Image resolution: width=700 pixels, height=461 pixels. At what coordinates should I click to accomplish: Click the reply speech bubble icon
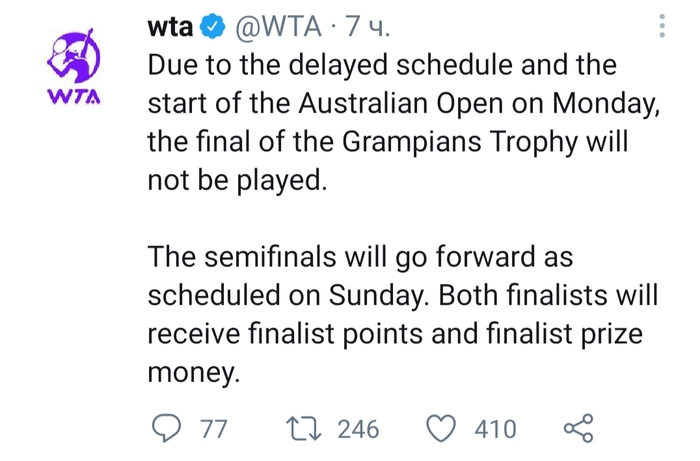click(x=164, y=429)
